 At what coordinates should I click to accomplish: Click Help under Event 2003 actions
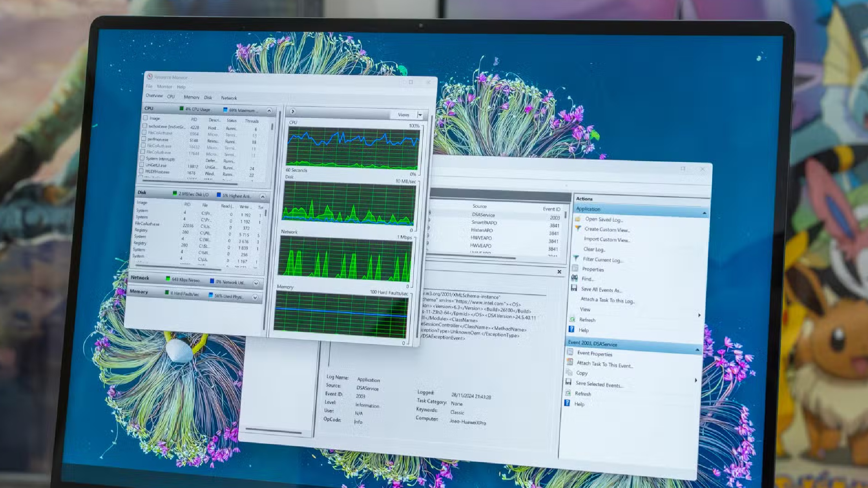pos(579,404)
